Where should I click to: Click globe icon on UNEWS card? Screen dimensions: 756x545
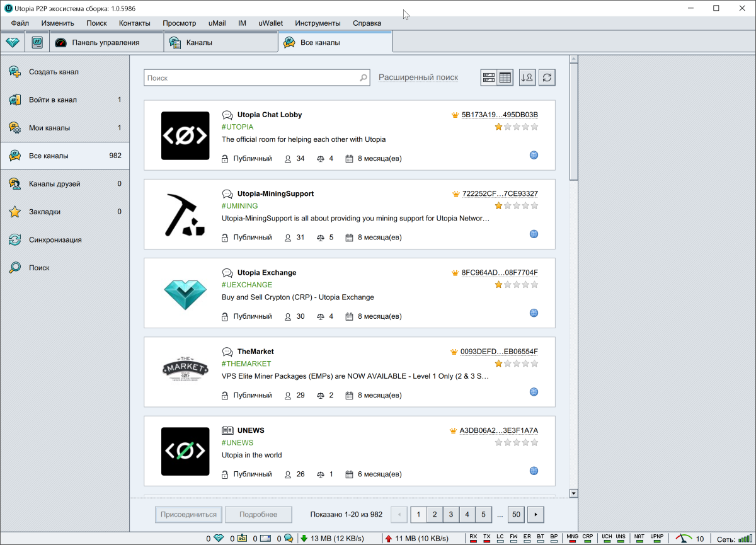click(x=534, y=471)
